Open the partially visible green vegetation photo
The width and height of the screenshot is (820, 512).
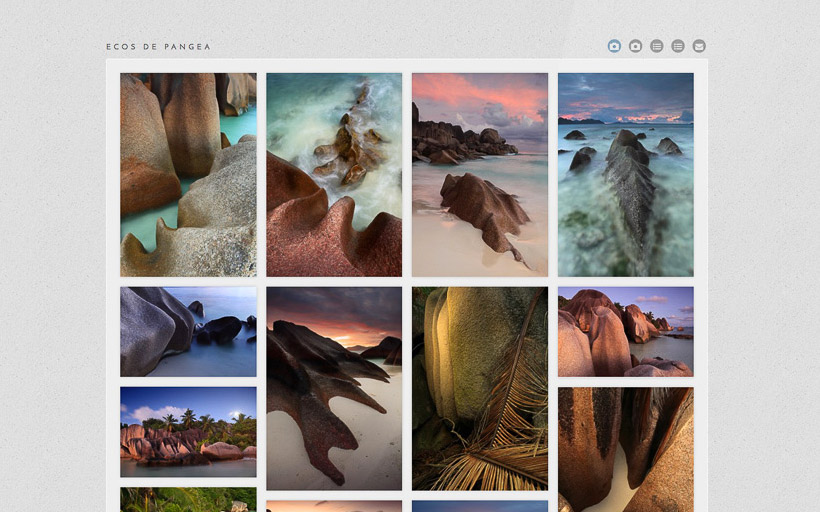188,500
